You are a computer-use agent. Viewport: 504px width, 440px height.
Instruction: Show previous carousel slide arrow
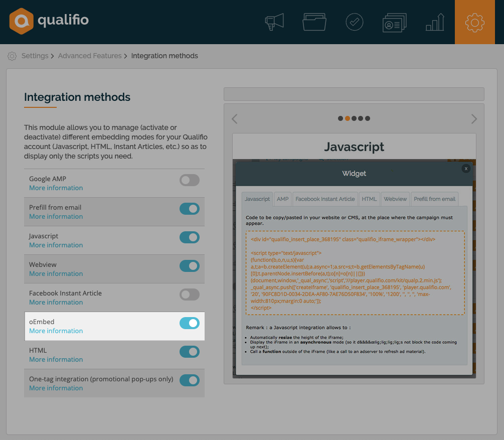coord(235,119)
